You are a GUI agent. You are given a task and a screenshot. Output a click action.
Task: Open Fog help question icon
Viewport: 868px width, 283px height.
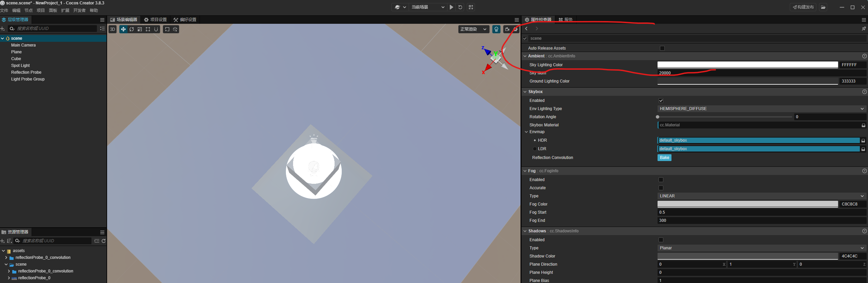click(865, 171)
